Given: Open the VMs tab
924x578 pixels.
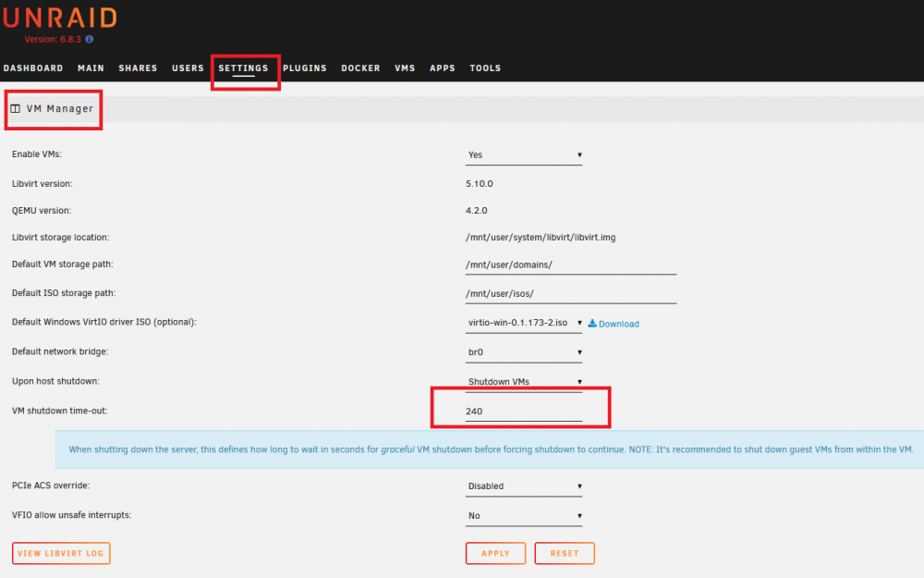Looking at the screenshot, I should (405, 68).
